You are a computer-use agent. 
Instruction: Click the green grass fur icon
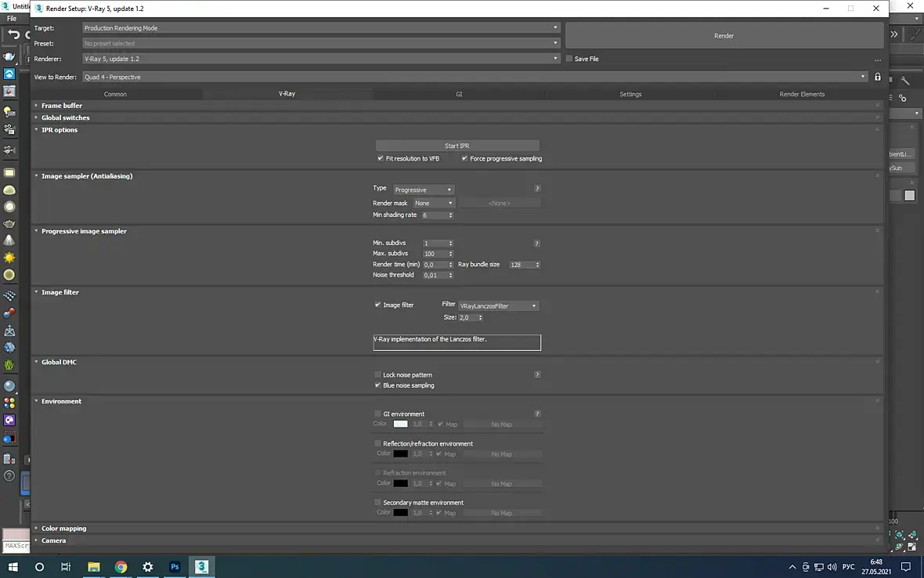tap(9, 365)
